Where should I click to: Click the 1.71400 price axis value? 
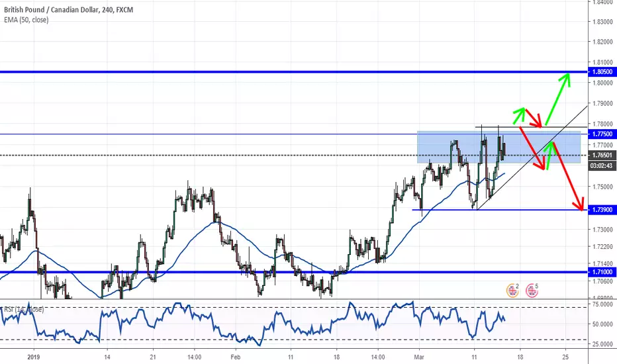click(602, 263)
